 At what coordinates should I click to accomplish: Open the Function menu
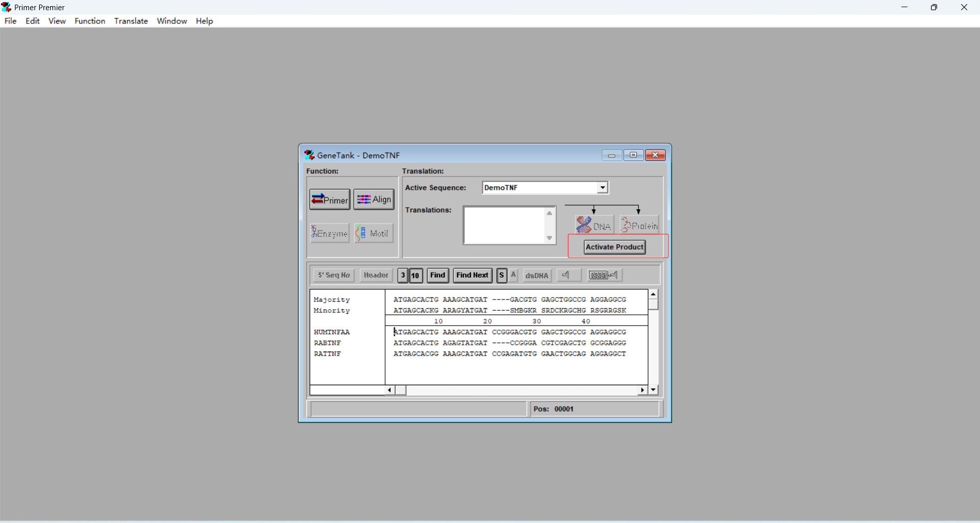[90, 21]
